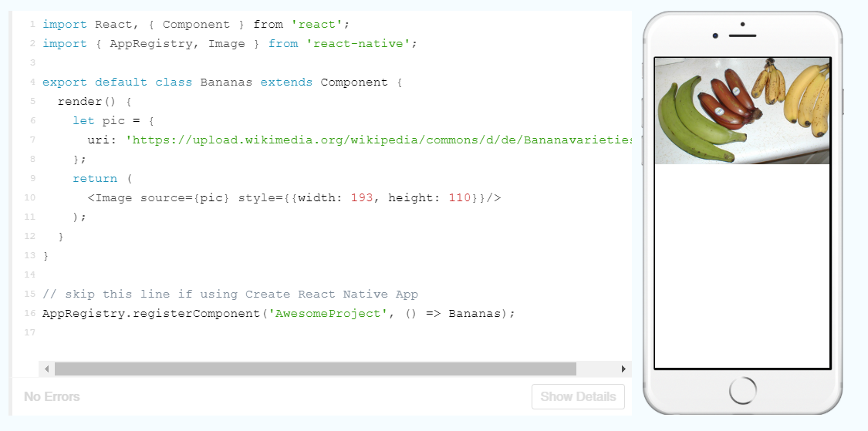Screen dimensions: 868x431
Task: Click the phone's earpiece speaker slot
Action: pos(742,35)
